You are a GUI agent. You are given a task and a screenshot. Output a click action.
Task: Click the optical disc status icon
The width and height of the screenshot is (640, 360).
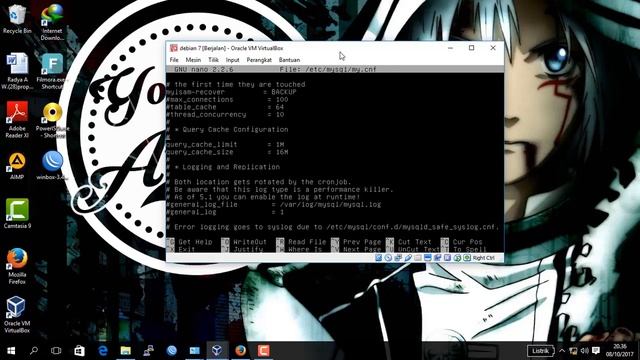click(x=388, y=258)
